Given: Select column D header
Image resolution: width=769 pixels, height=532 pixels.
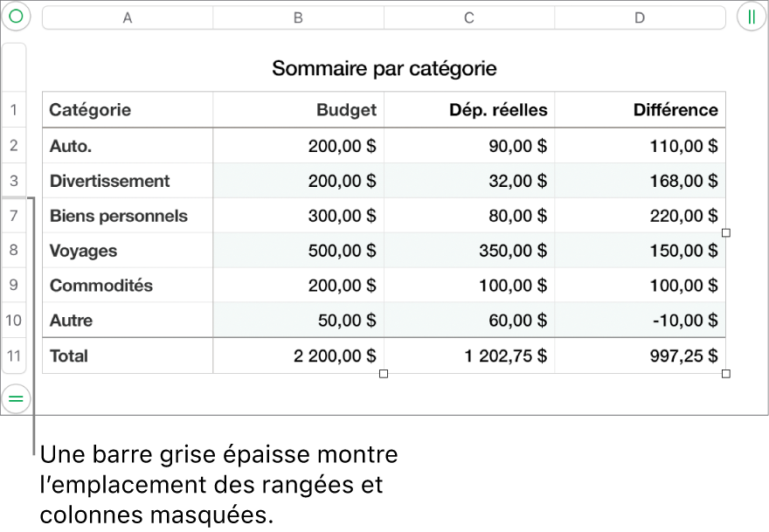Looking at the screenshot, I should point(640,17).
